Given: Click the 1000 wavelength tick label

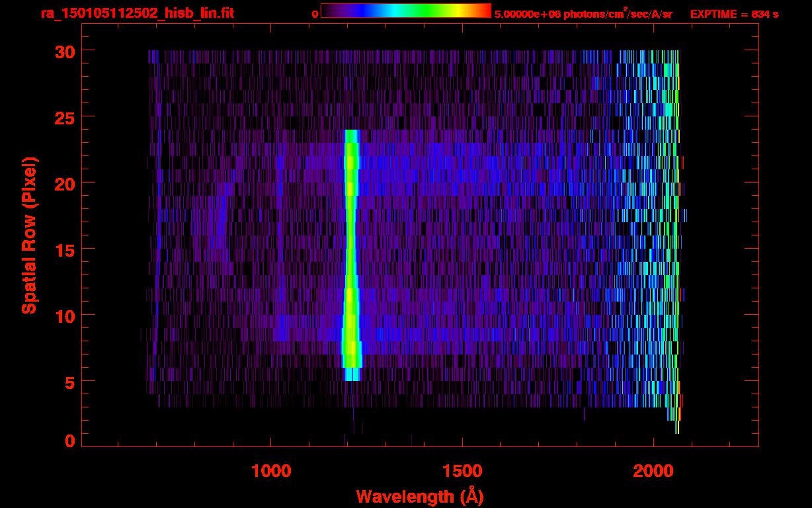Looking at the screenshot, I should tap(271, 471).
